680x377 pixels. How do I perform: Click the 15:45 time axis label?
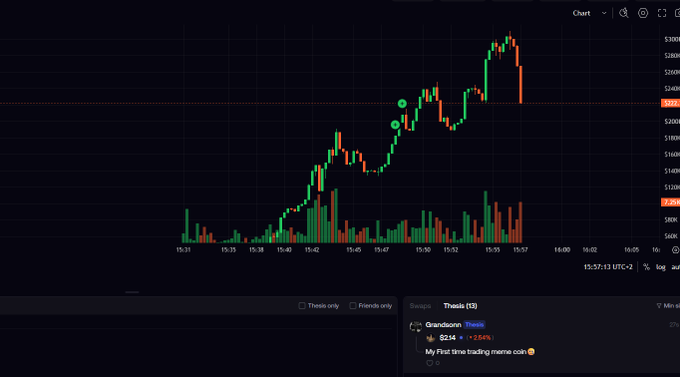tap(353, 250)
